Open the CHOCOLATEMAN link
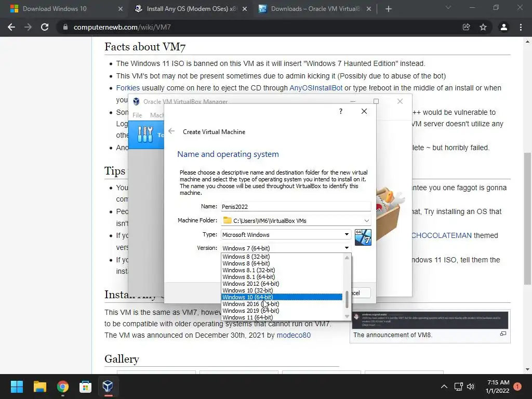This screenshot has height=399, width=532. pyautogui.click(x=442, y=235)
